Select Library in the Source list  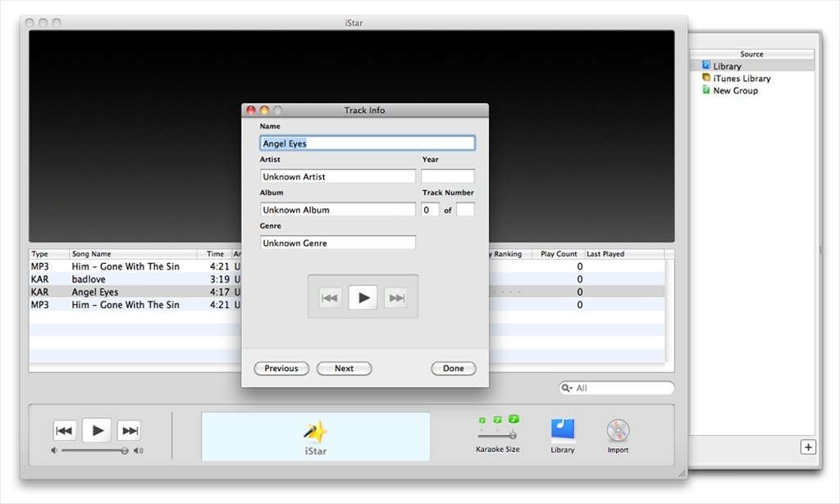751,66
